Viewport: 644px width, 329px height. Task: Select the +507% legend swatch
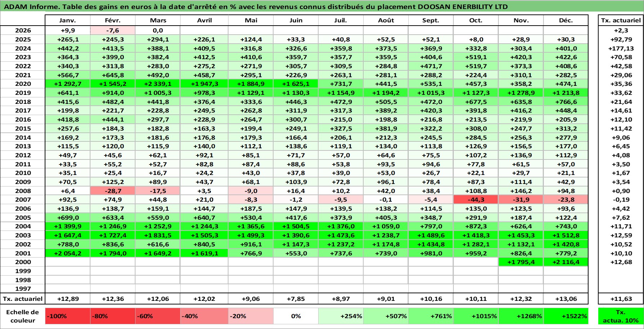[x=386, y=316]
